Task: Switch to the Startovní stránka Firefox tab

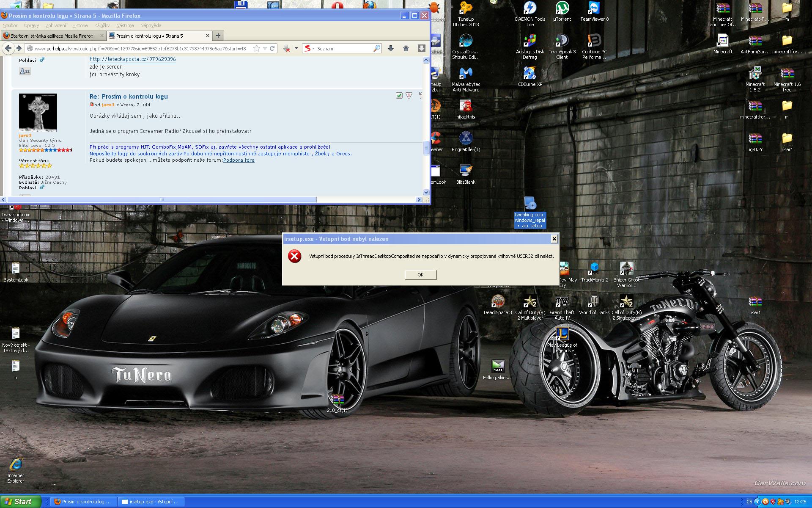Action: [52, 36]
